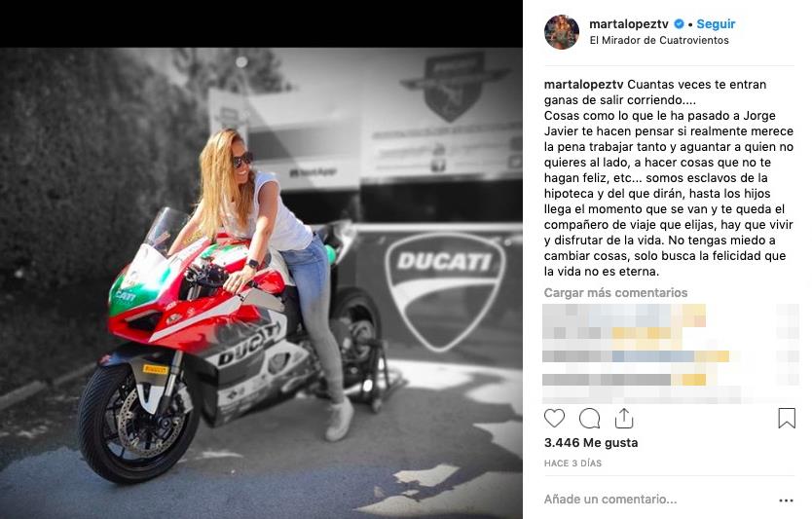Save the post with the bookmark icon
Viewport: 812px width, 519px height.
coord(787,418)
